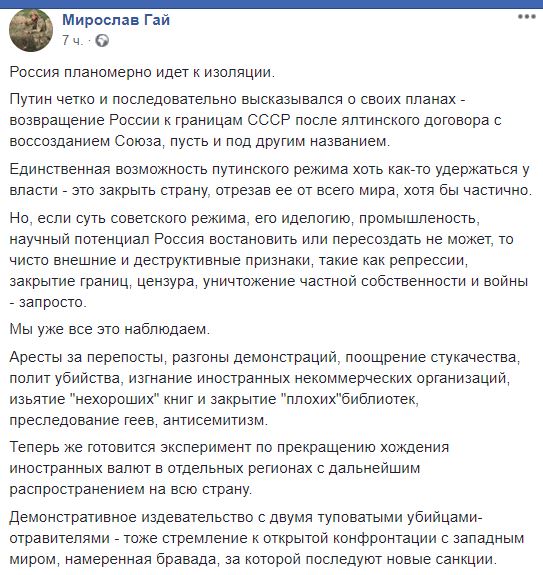
Task: Click the line 'преследование геев, антисемитизм.'
Action: (x=139, y=420)
